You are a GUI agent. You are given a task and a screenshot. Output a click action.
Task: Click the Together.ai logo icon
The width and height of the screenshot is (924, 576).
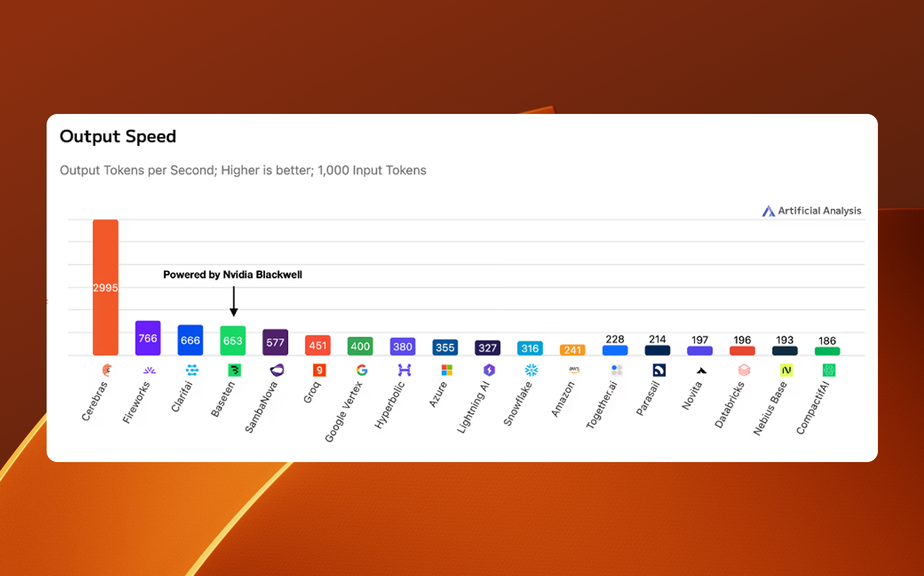tap(616, 370)
